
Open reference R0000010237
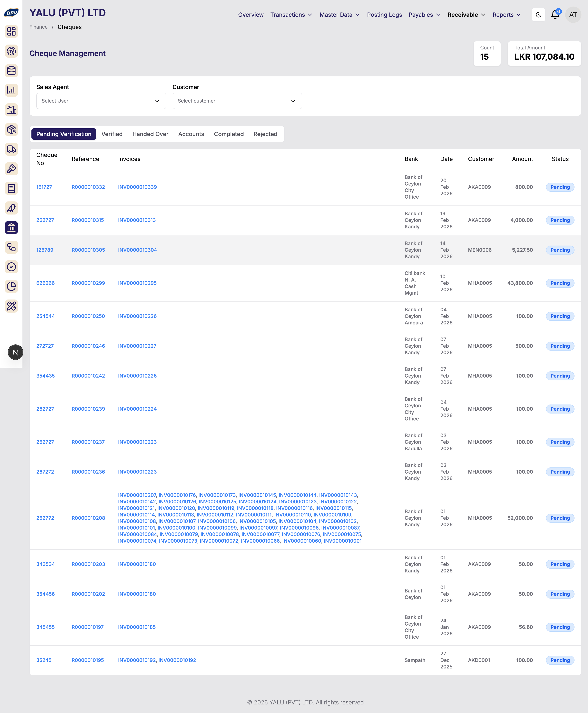88,442
